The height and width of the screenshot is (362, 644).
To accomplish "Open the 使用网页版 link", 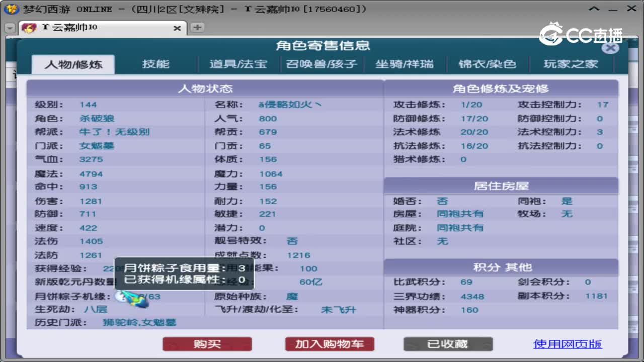I will (568, 344).
